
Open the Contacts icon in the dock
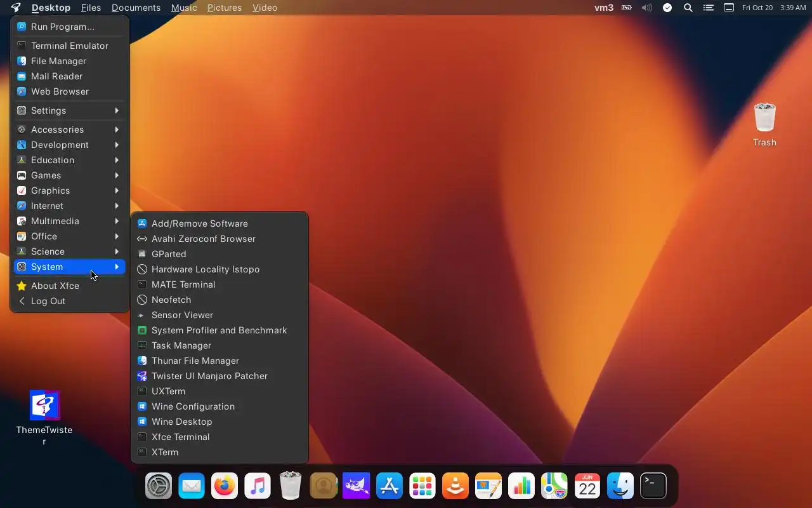pos(324,486)
